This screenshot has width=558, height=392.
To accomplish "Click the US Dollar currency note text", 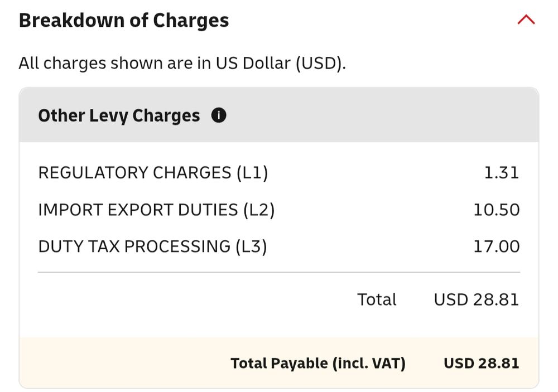I will tap(182, 63).
